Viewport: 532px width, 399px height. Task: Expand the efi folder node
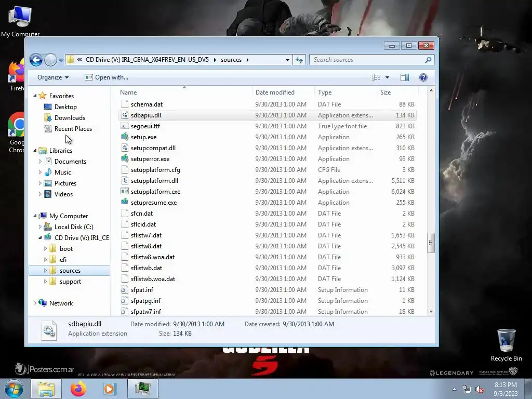tap(46, 260)
